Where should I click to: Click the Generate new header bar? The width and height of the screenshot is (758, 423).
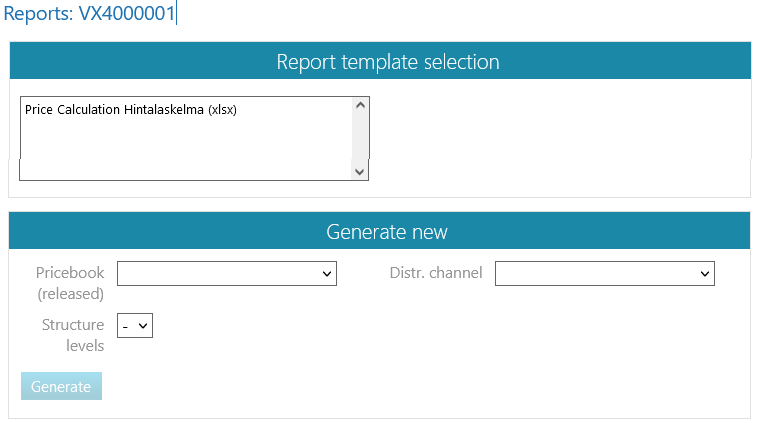point(379,232)
